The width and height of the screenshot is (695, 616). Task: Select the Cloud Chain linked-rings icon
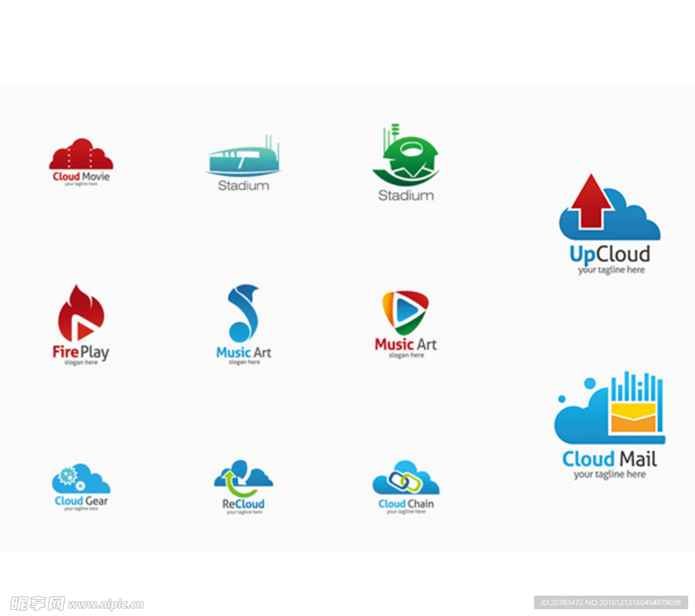click(x=405, y=479)
